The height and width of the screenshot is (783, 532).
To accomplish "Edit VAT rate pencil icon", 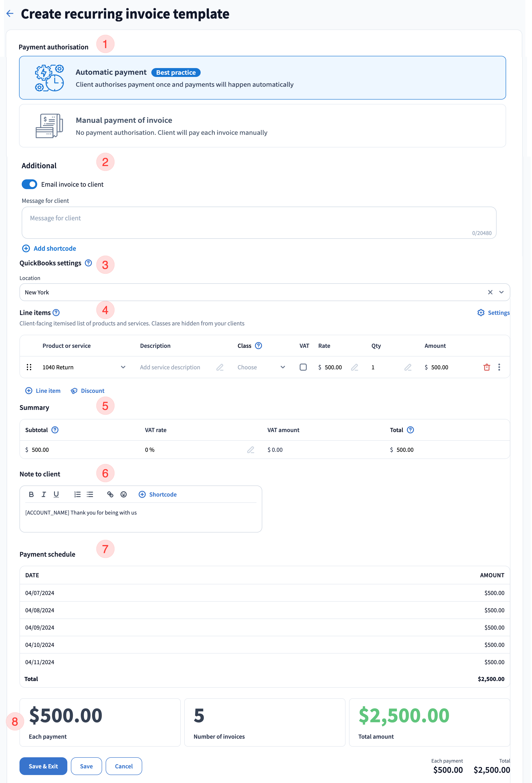I will [x=250, y=450].
